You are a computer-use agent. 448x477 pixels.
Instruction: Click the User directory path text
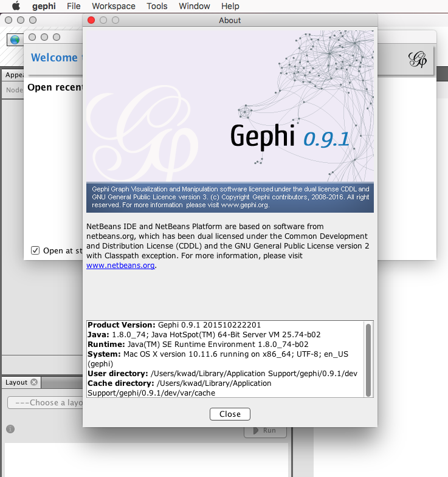[x=254, y=374]
